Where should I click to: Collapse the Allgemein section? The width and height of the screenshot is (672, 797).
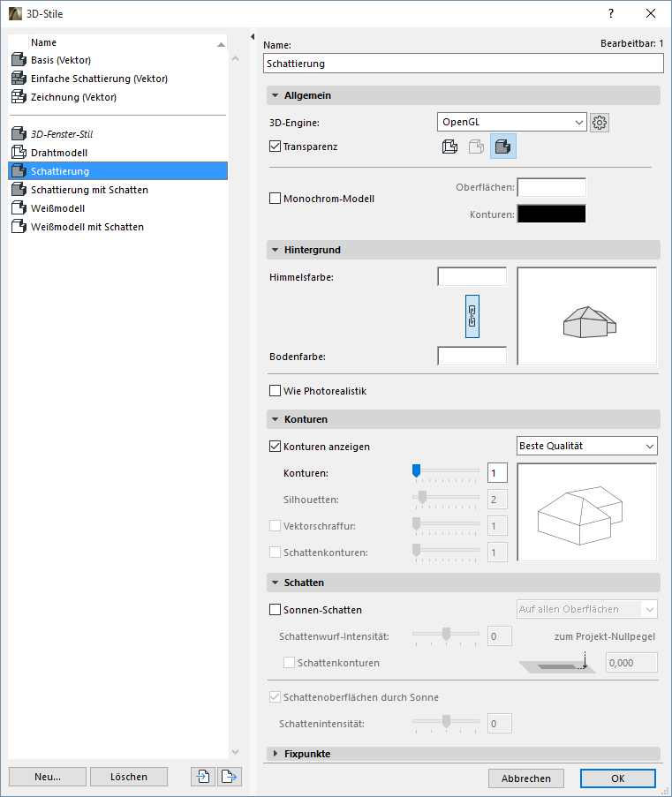[276, 95]
